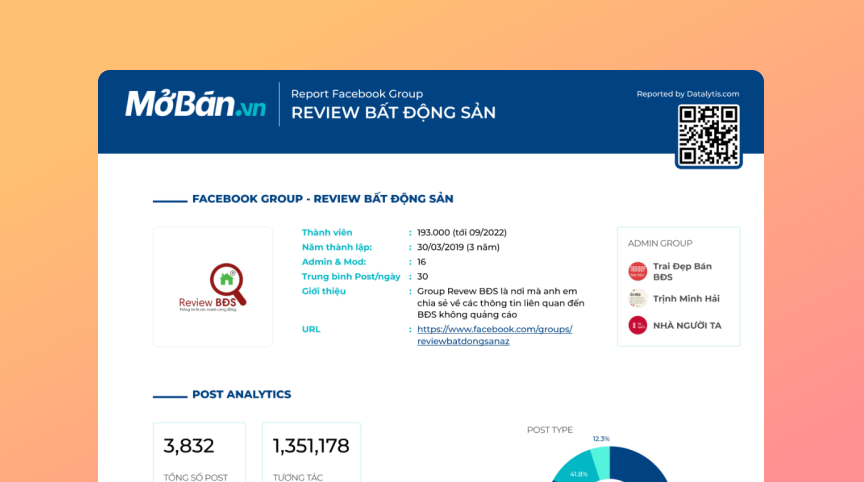Image resolution: width=864 pixels, height=482 pixels.
Task: Click 'ADMIN GROUP' heading
Action: (x=660, y=243)
